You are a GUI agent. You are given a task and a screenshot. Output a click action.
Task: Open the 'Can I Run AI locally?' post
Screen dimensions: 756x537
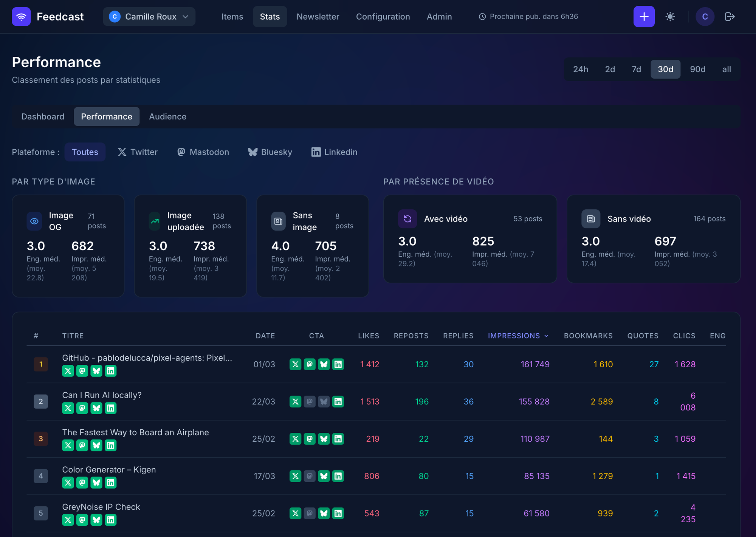pyautogui.click(x=102, y=395)
